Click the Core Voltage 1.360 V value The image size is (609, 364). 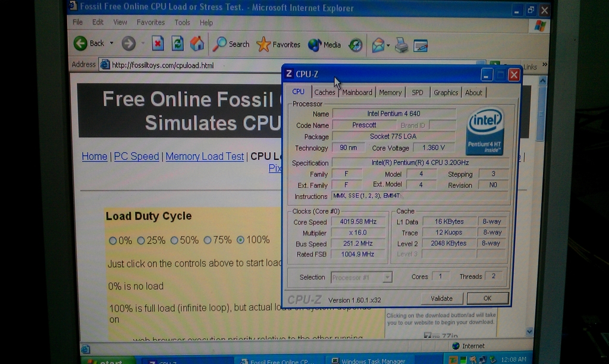[x=433, y=148]
